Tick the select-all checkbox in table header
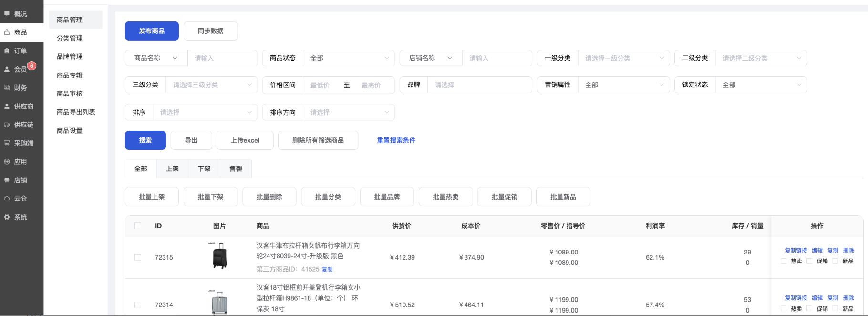The width and height of the screenshot is (868, 316). click(138, 226)
